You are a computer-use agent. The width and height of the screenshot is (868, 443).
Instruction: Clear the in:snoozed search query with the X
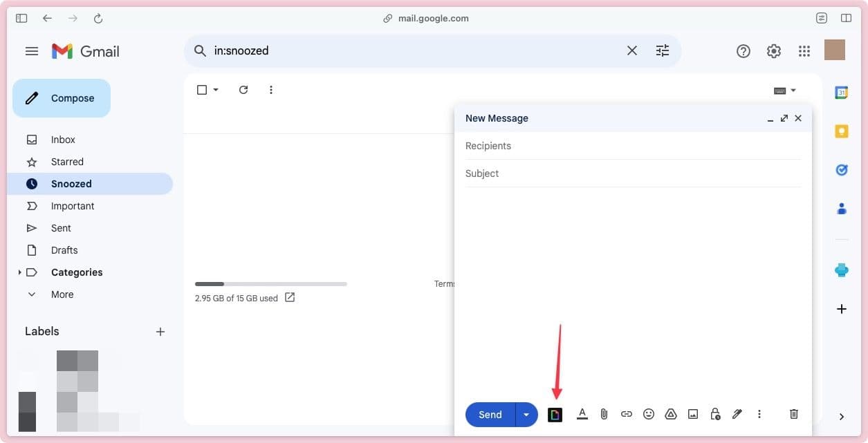pyautogui.click(x=631, y=50)
